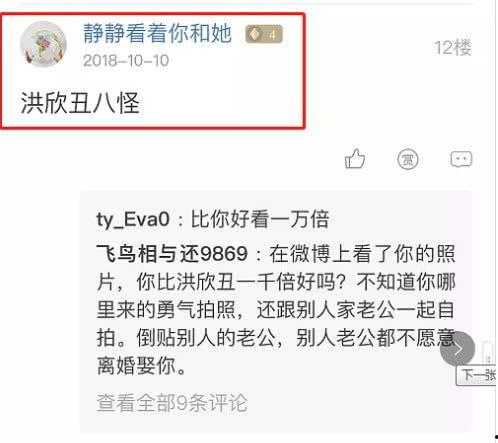The width and height of the screenshot is (498, 443).
Task: Open user ty_Eva0's profile
Action: coord(133,220)
